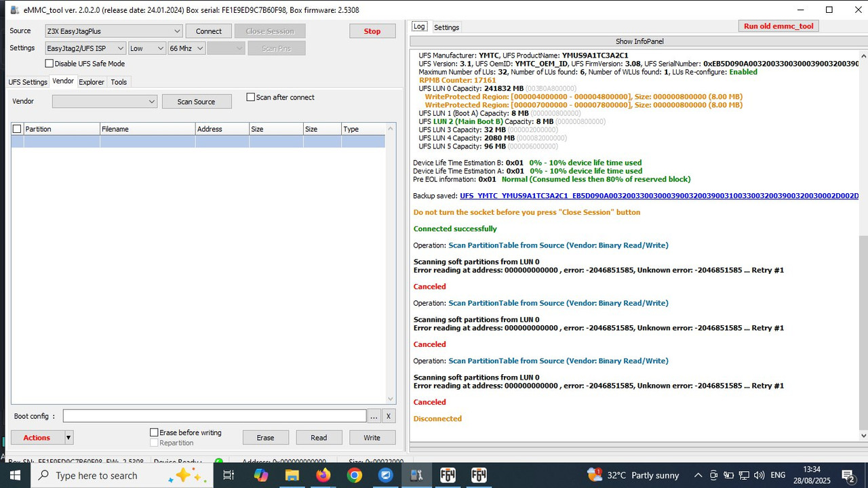Click the ENG language indicator

tap(778, 475)
